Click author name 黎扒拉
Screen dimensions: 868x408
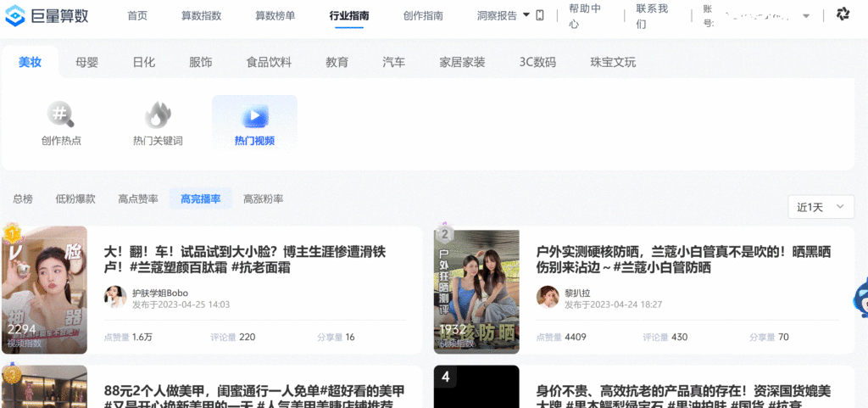point(577,293)
